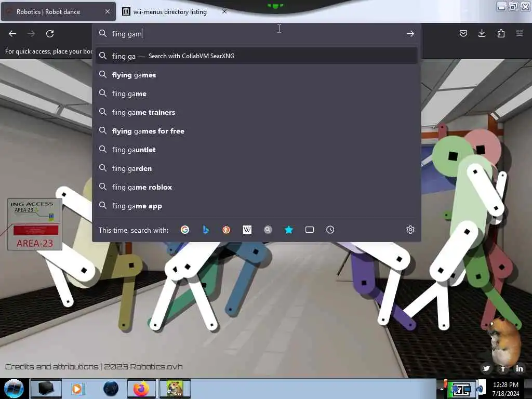Choose the 'fling gauntlet' suggestion
Viewport: 532px width, 399px height.
(257, 150)
